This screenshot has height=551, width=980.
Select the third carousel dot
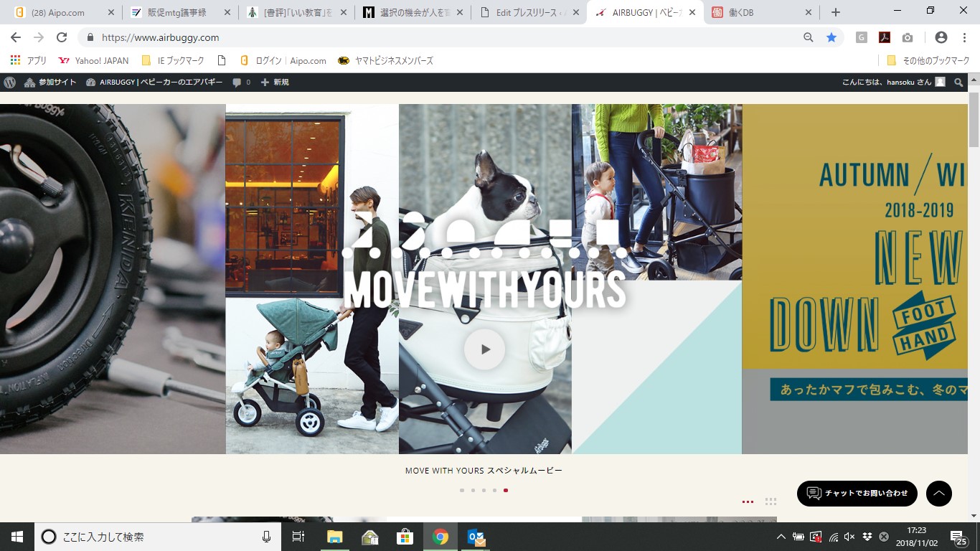pos(484,491)
